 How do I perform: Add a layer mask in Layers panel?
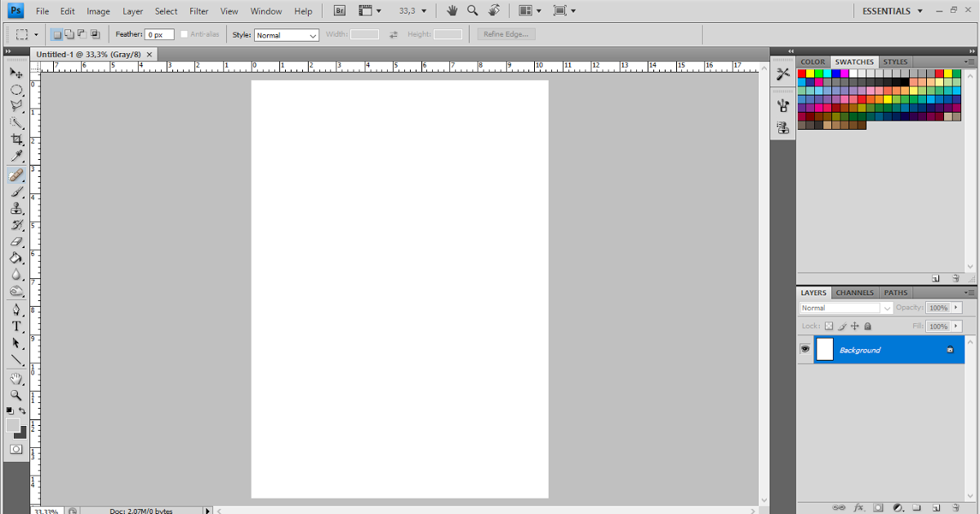point(878,507)
